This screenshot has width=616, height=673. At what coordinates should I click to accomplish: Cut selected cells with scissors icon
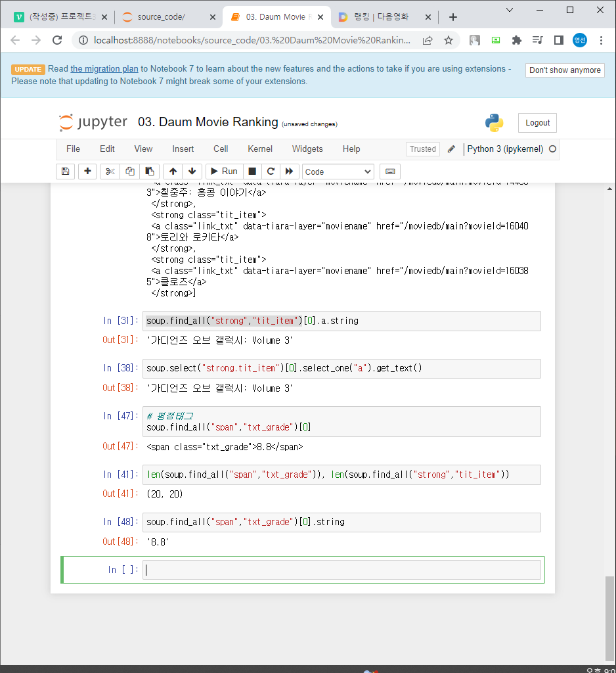(110, 172)
